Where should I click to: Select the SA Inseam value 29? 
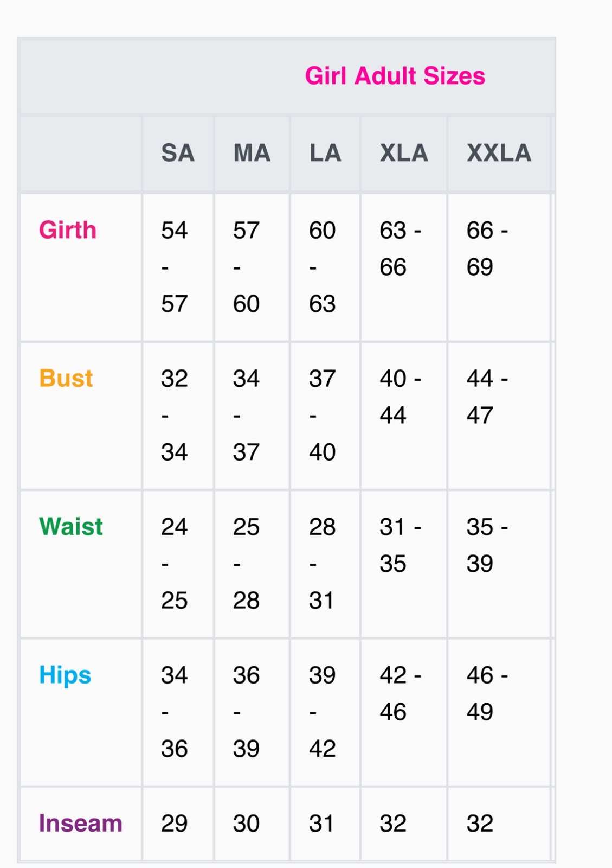[x=175, y=823]
